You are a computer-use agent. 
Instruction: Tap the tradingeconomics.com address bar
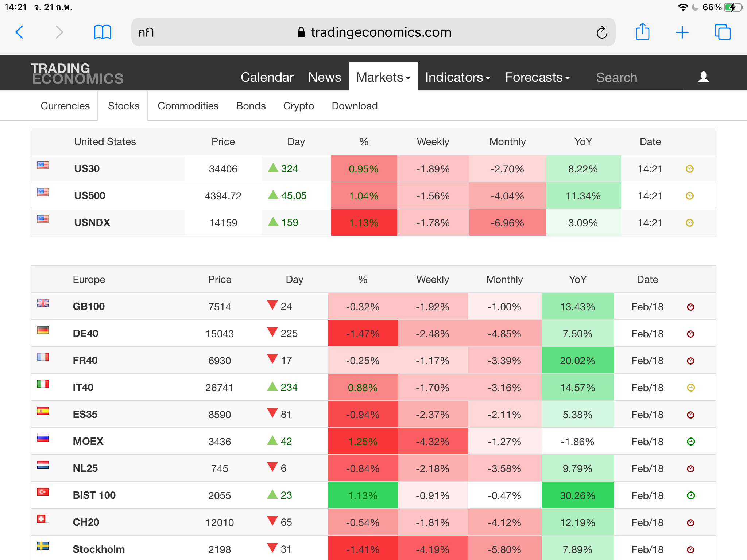[x=373, y=32]
